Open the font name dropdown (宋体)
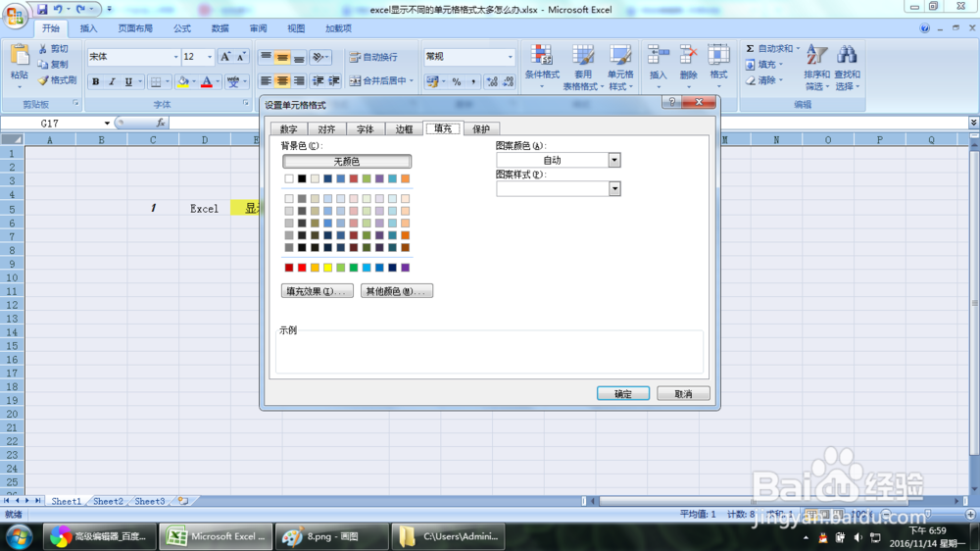The width and height of the screenshot is (980, 551). click(175, 57)
